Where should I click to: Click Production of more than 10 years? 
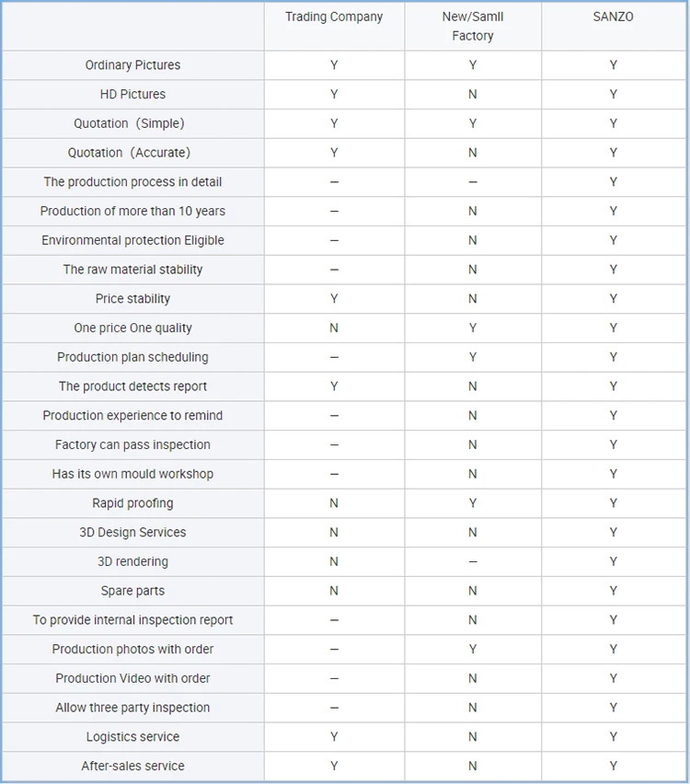tap(132, 211)
